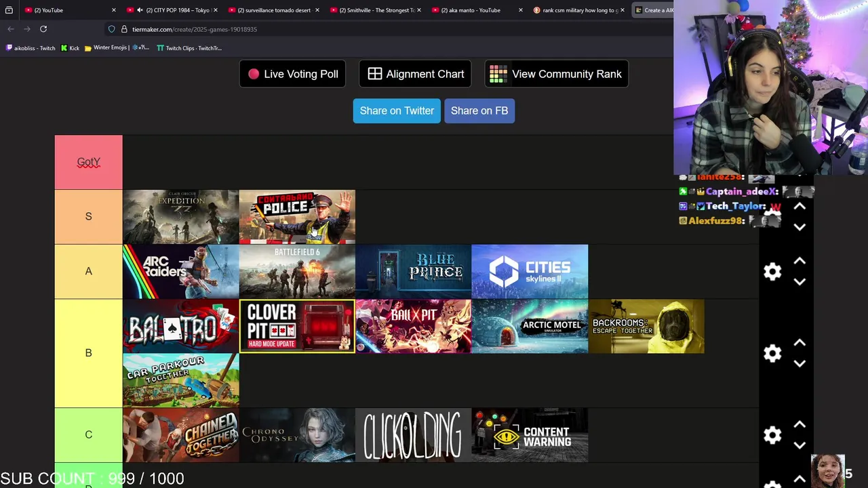The height and width of the screenshot is (488, 868).
Task: Select Balatro game tile
Action: (x=180, y=326)
